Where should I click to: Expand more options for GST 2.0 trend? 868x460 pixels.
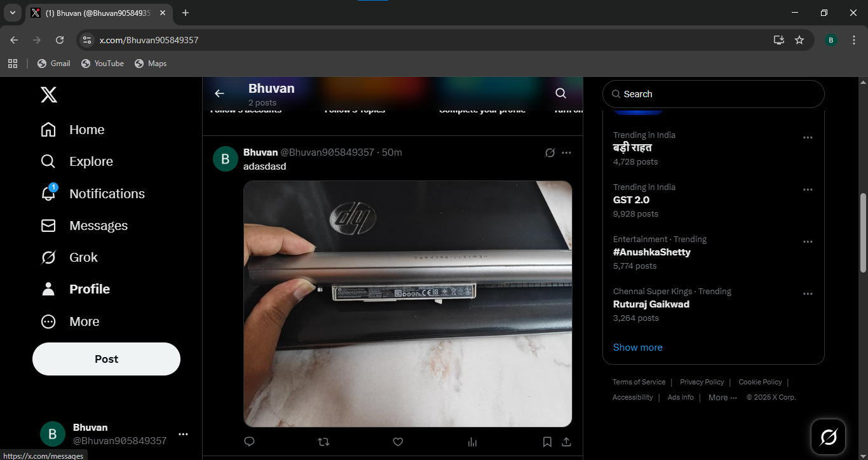coord(808,189)
